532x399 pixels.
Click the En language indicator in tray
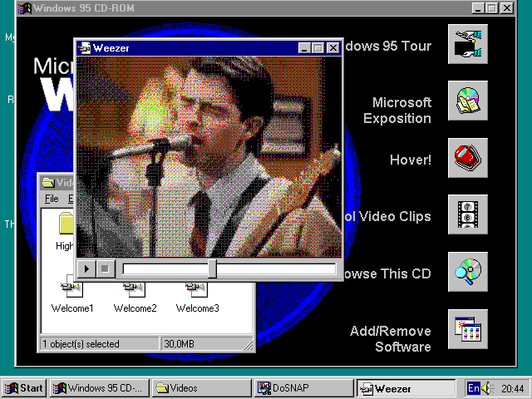[x=472, y=388]
